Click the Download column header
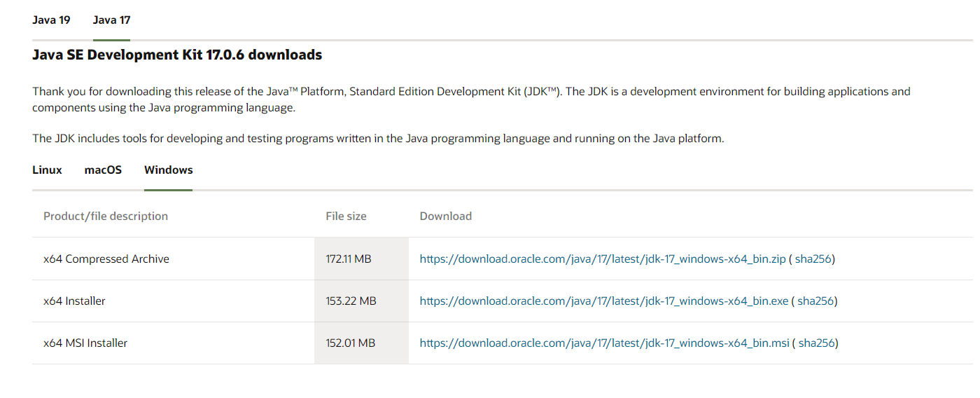 pyautogui.click(x=446, y=216)
